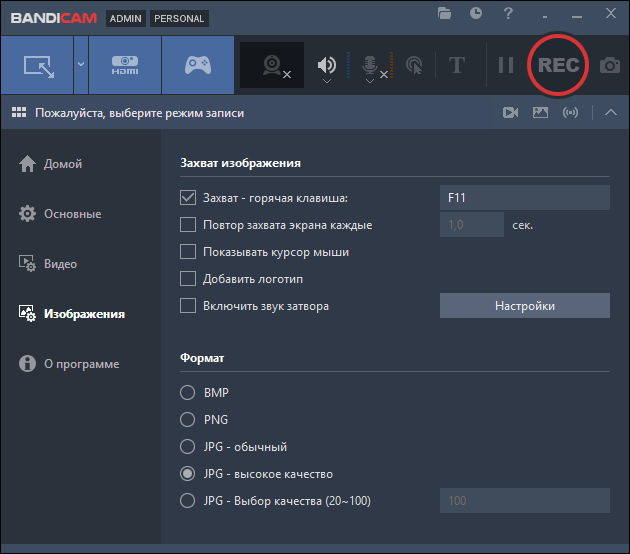Screen dimensions: 630x554
Task: Click the microphone icon
Action: pos(369,66)
